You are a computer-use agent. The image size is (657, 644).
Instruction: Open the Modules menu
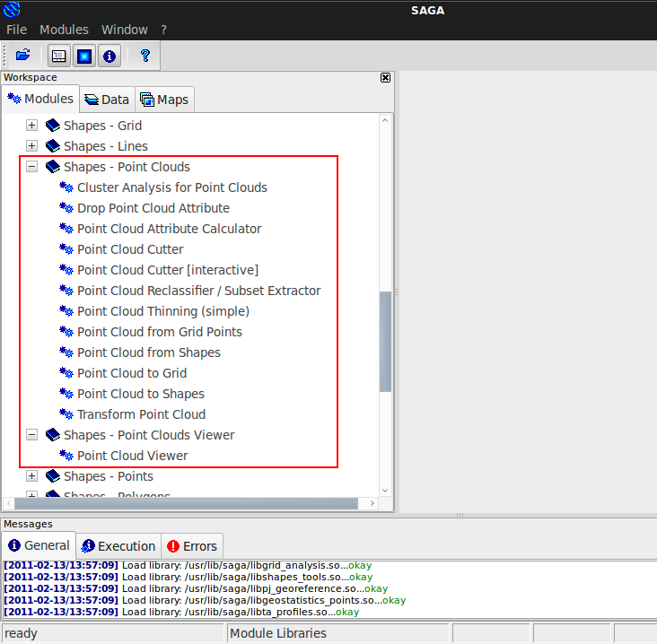[64, 30]
